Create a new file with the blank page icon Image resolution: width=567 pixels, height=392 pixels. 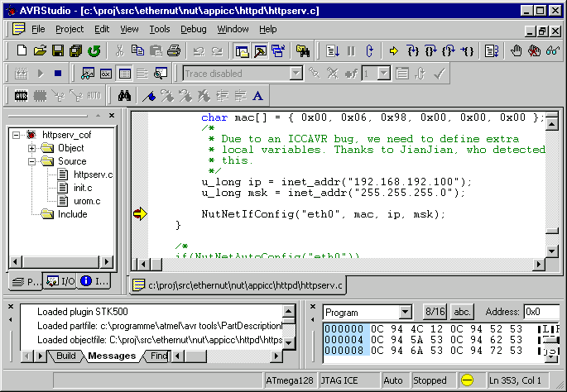pyautogui.click(x=22, y=50)
